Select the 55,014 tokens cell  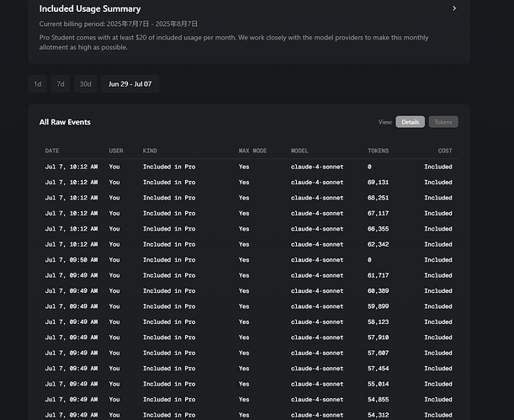point(378,385)
